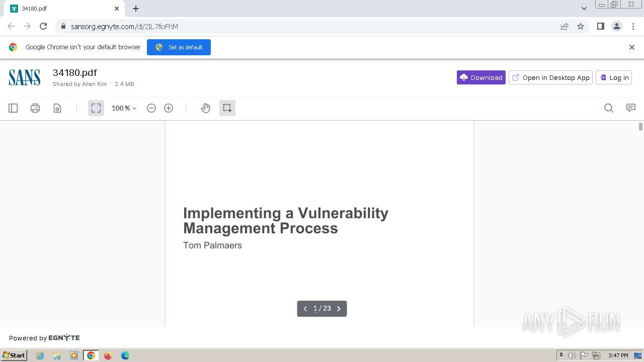The image size is (644, 362).
Task: Focus the address bar URL
Action: (124, 27)
